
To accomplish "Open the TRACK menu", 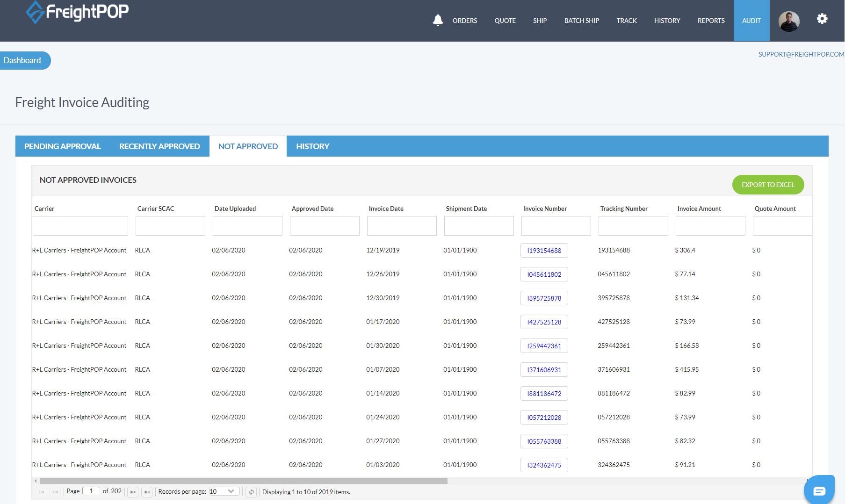I will click(627, 21).
